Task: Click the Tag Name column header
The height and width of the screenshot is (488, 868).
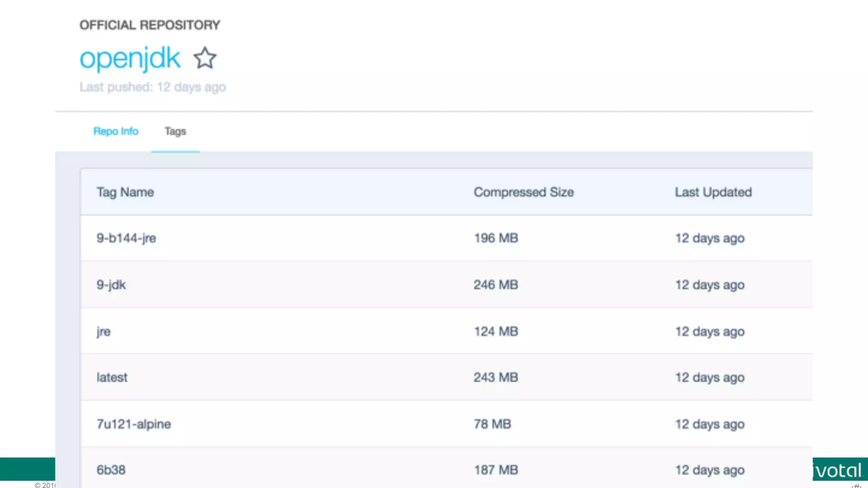Action: pyautogui.click(x=125, y=192)
